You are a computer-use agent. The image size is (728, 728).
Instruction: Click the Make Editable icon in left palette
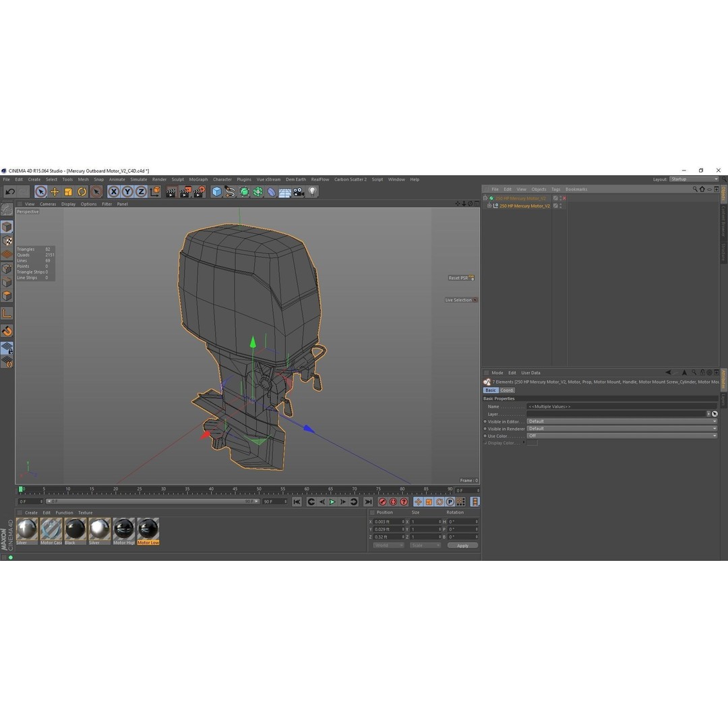[x=7, y=209]
